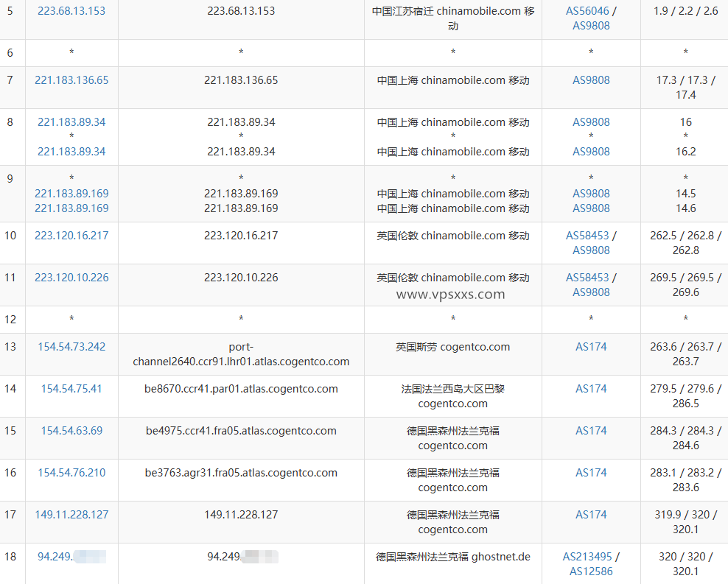The width and height of the screenshot is (728, 584).
Task: Open AS12586 link in hop 18
Action: tap(591, 571)
